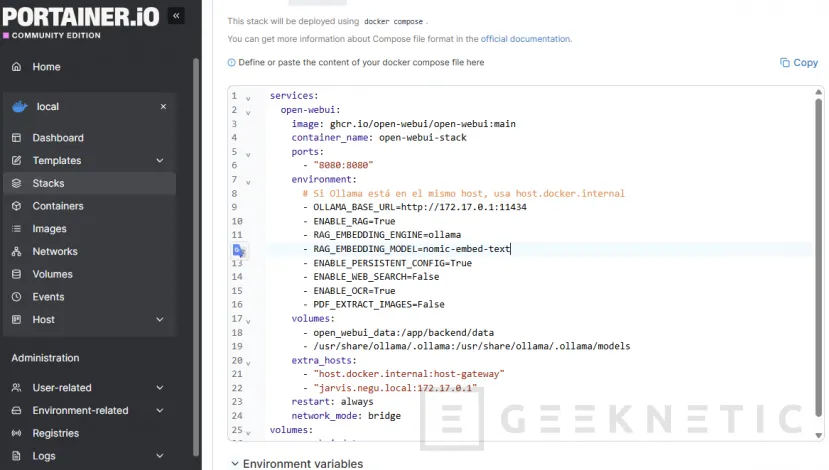
Task: Open the Dashboard page
Action: 58,137
